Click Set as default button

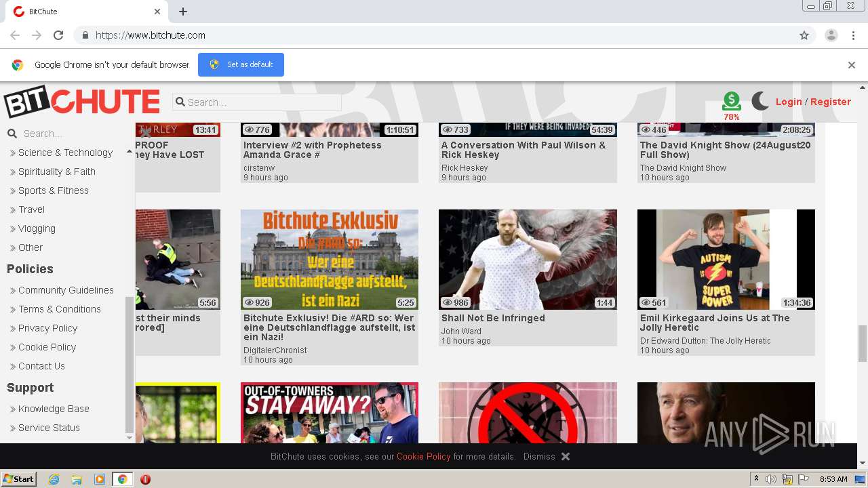pos(241,64)
